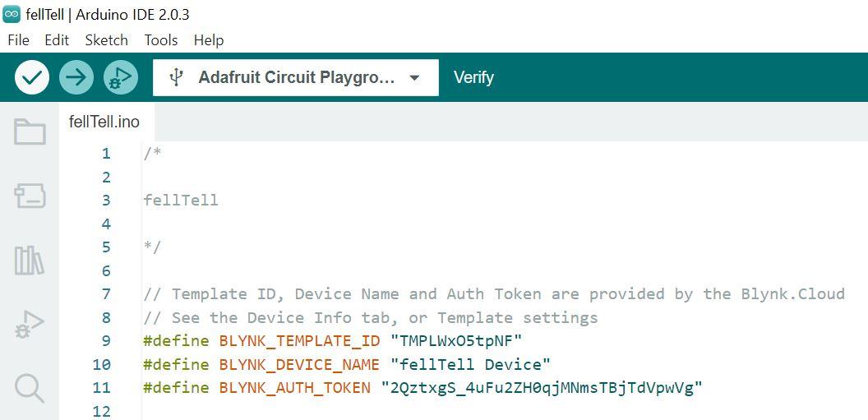The width and height of the screenshot is (868, 420).
Task: Click line number 9 in the gutter
Action: pos(105,341)
